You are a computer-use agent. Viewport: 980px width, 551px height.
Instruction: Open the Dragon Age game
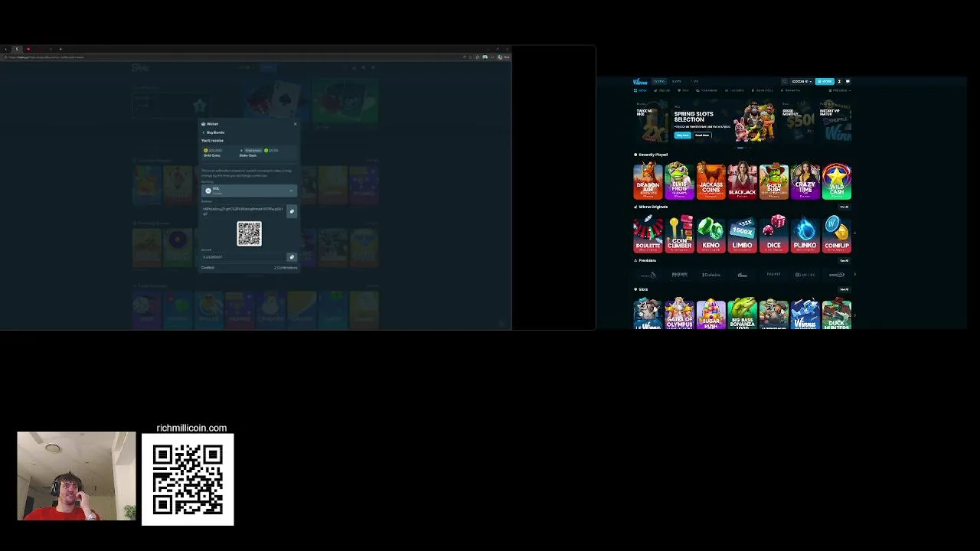(648, 181)
